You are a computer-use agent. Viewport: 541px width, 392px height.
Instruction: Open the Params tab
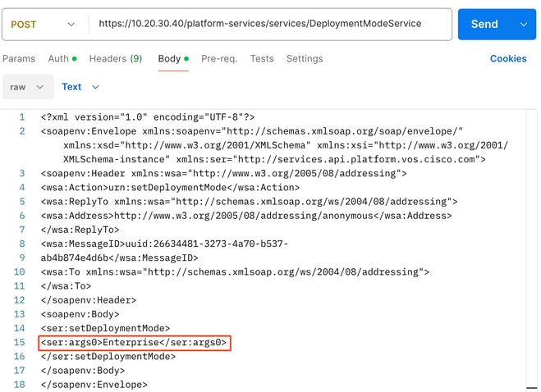point(19,59)
